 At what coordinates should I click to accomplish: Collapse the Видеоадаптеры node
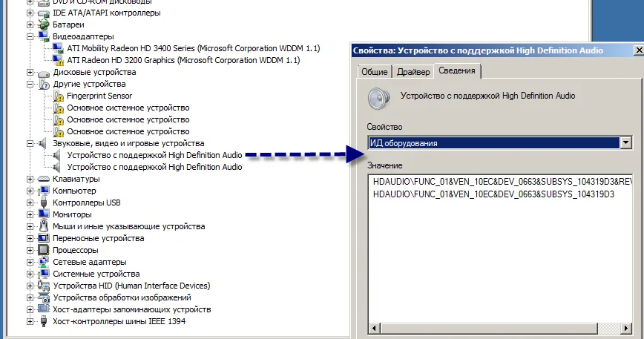30,37
